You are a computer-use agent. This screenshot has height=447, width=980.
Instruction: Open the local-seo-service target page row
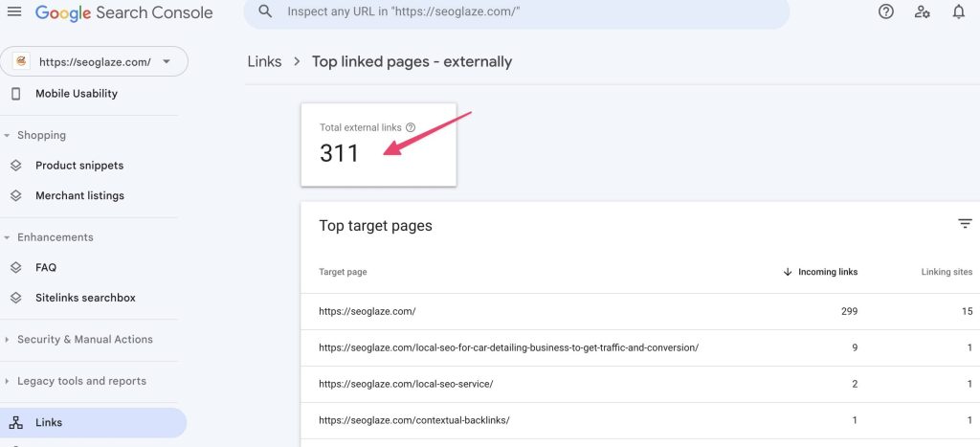[x=640, y=384]
